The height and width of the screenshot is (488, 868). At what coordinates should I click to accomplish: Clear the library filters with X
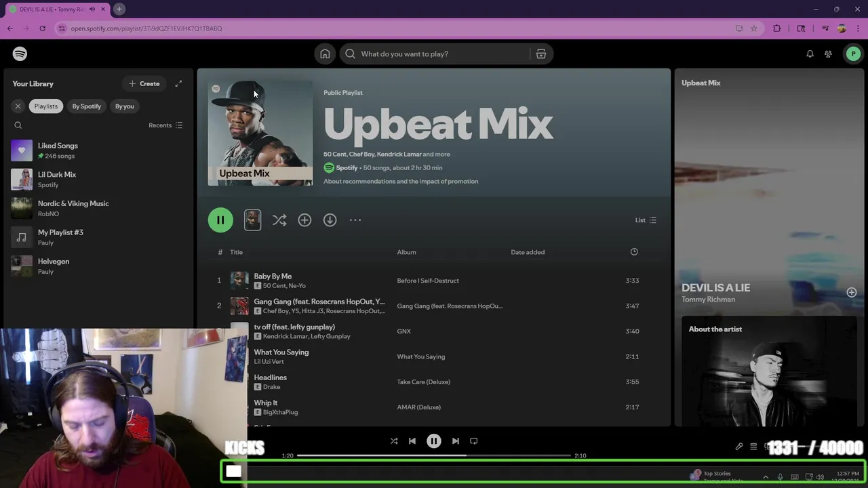[x=18, y=106]
